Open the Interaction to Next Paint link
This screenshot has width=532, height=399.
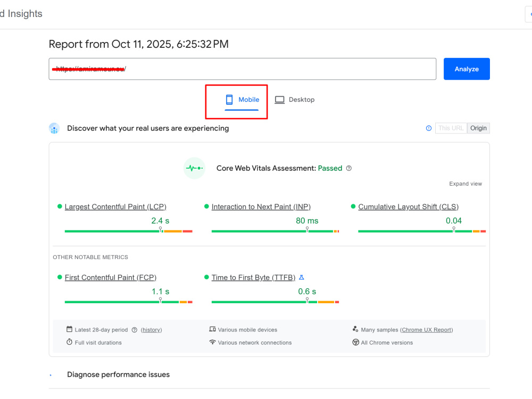click(x=261, y=206)
